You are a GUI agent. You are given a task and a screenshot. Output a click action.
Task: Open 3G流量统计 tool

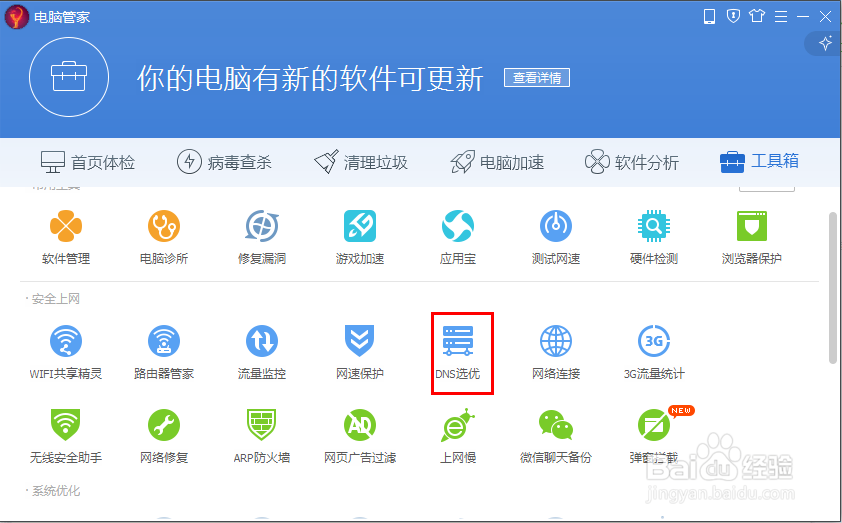coord(654,352)
